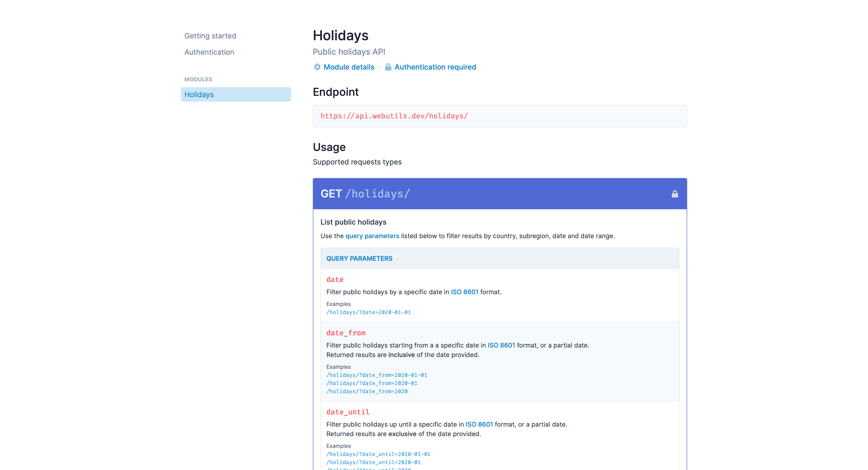Click the lock icon beside Authentication required
The image size is (868, 470).
point(388,67)
